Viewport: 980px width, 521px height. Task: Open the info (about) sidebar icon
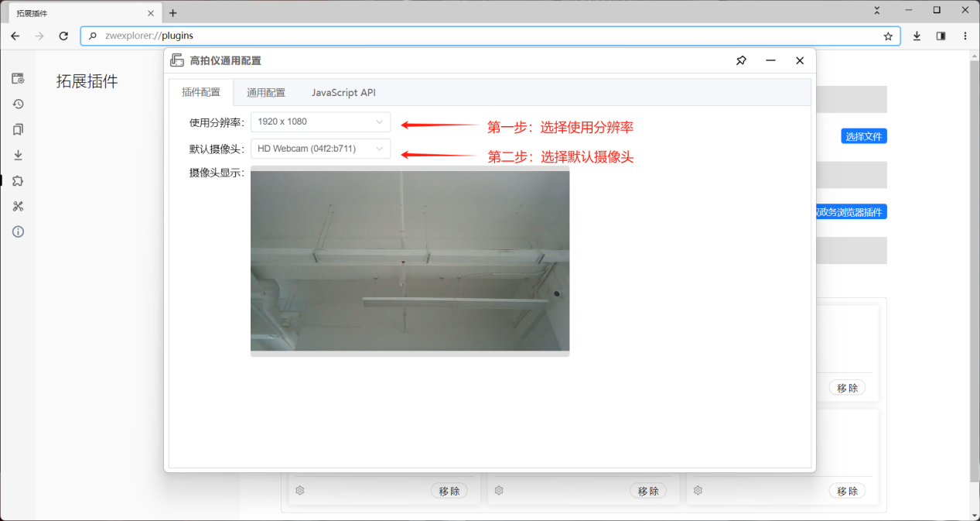[18, 231]
